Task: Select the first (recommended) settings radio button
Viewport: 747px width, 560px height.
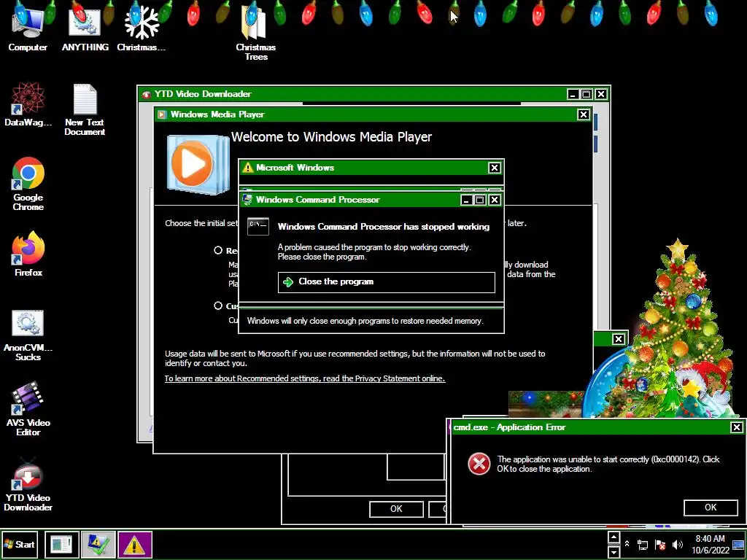Action: [x=218, y=251]
